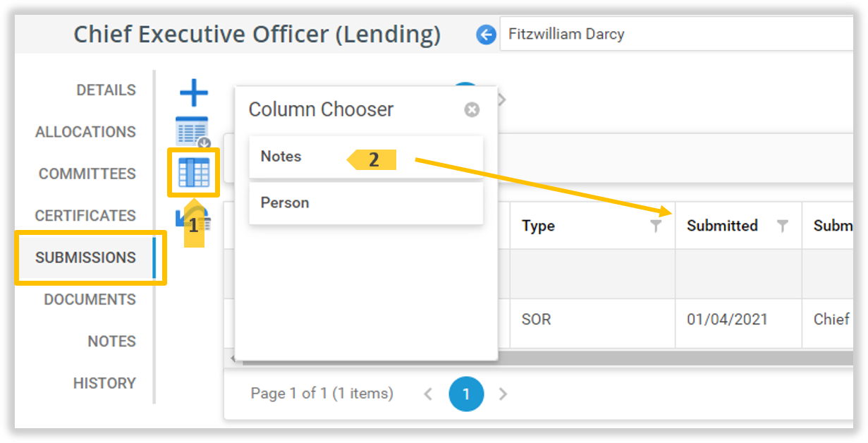Viewport: 868px width, 443px height.
Task: Select the Notes column in Column Chooser
Action: 281,157
